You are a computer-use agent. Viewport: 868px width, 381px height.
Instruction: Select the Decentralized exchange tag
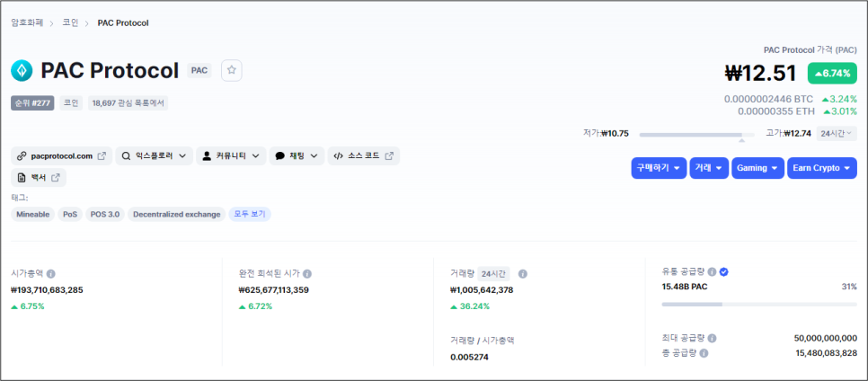[177, 214]
